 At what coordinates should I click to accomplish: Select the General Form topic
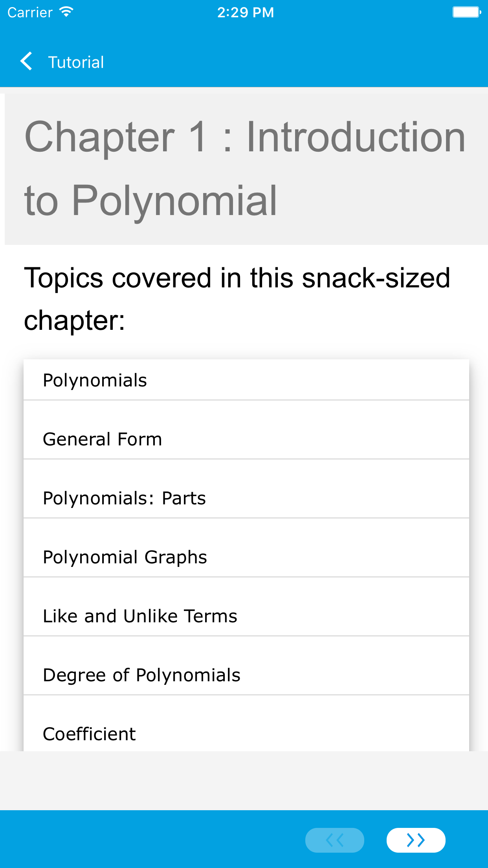tap(102, 439)
